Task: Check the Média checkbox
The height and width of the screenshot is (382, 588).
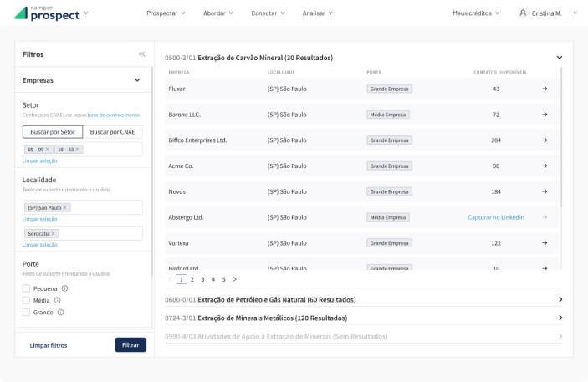Action: (26, 300)
